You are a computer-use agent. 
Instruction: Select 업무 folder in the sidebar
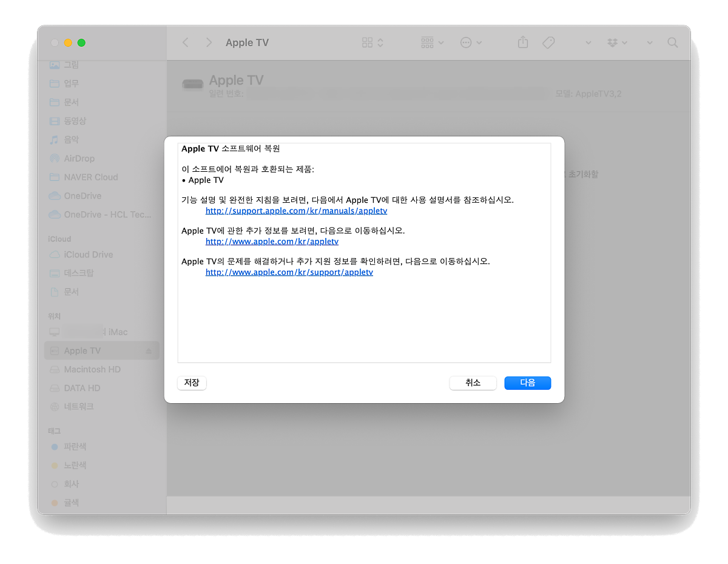(x=101, y=83)
